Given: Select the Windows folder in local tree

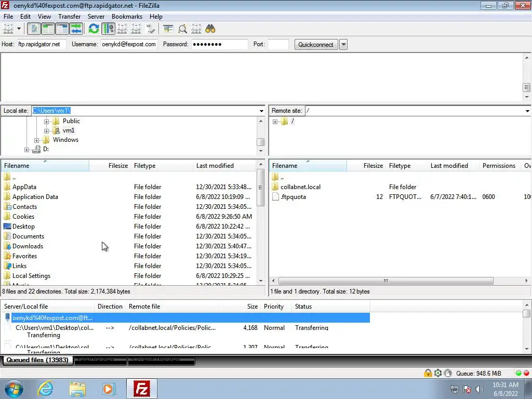Looking at the screenshot, I should pyautogui.click(x=65, y=140).
